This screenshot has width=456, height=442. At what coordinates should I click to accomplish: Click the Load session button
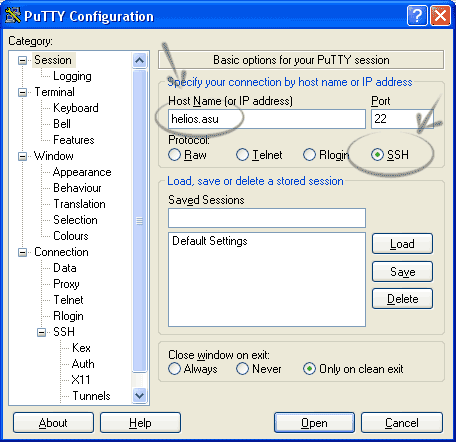pyautogui.click(x=402, y=244)
